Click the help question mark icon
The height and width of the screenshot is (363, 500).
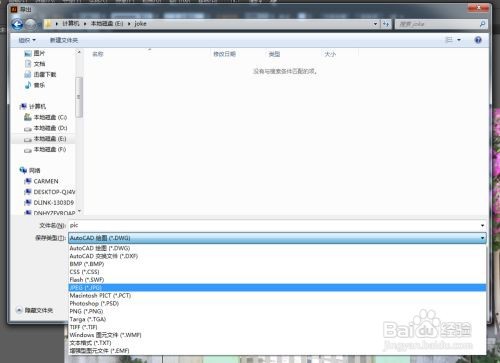(478, 40)
